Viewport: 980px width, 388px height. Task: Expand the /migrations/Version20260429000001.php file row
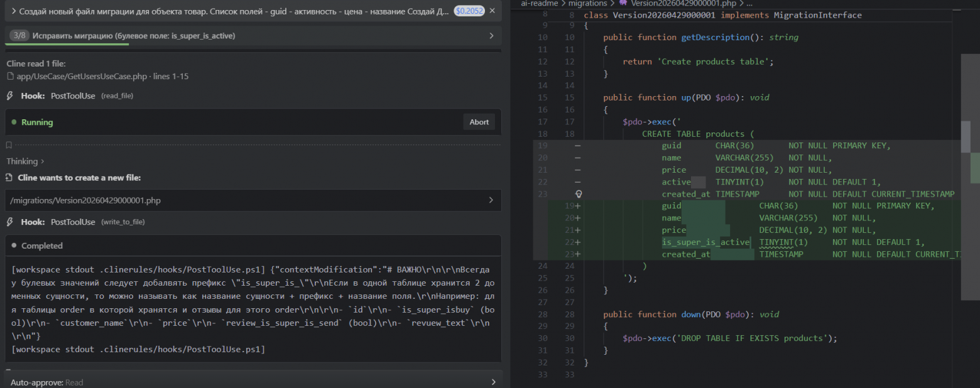(491, 200)
